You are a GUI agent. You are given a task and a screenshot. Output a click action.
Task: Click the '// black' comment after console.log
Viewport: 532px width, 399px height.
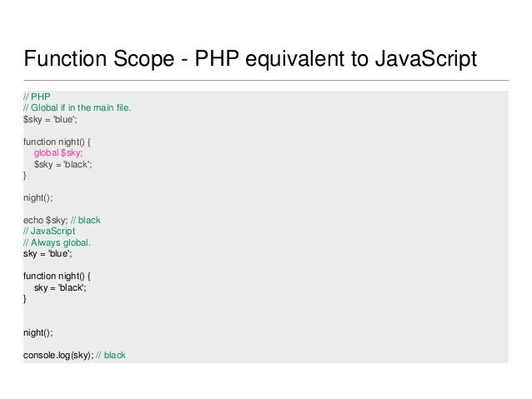[111, 356]
